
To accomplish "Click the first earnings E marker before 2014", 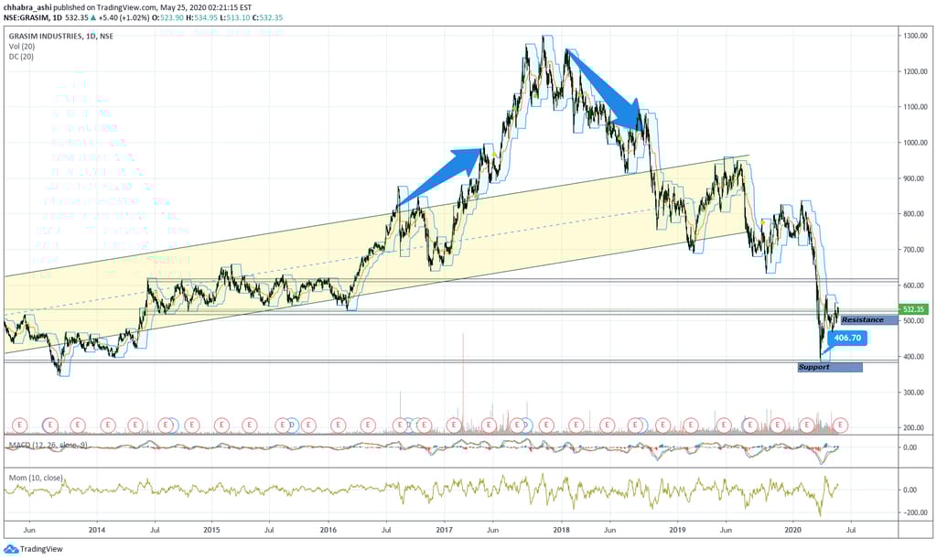I will pyautogui.click(x=20, y=425).
